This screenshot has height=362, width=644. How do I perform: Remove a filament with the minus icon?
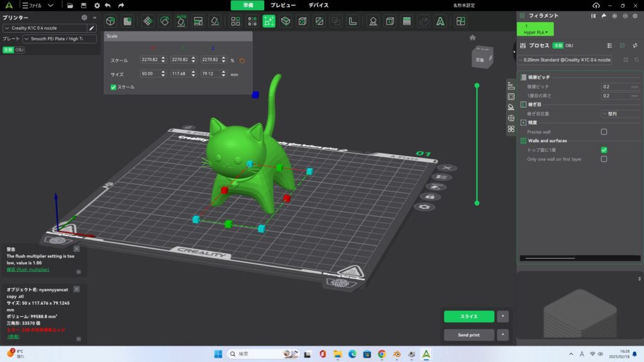tap(625, 16)
